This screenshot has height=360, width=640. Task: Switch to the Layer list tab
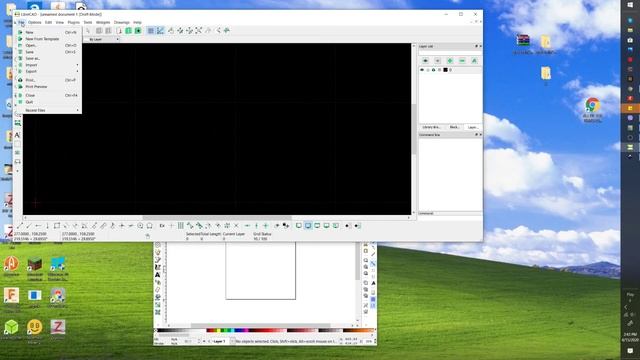[473, 127]
